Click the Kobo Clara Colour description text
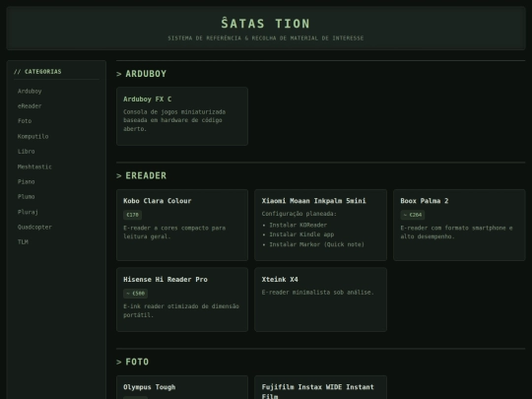The width and height of the screenshot is (532, 399). [174, 233]
